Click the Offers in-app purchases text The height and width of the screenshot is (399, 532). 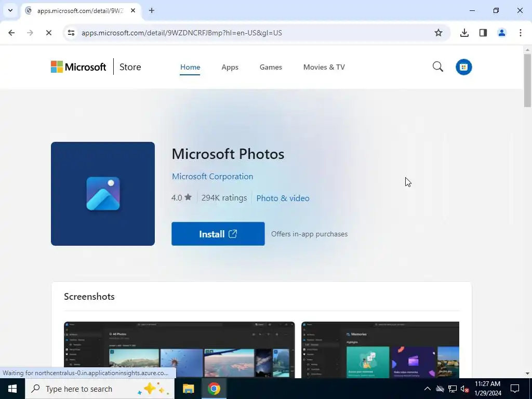pyautogui.click(x=309, y=234)
